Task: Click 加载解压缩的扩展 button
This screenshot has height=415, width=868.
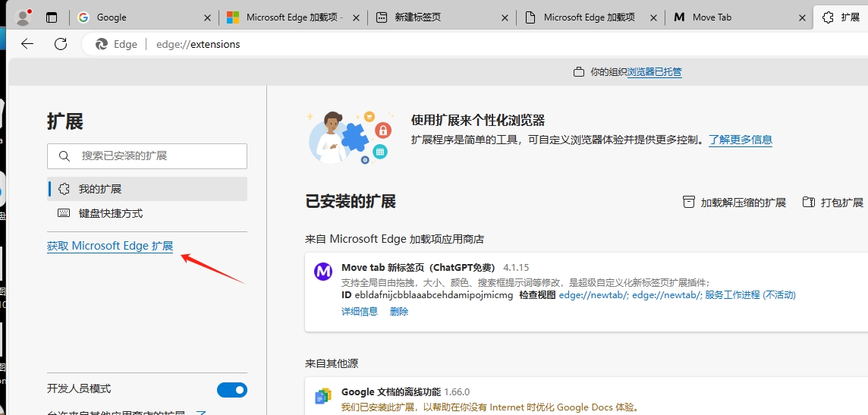Action: pyautogui.click(x=734, y=203)
